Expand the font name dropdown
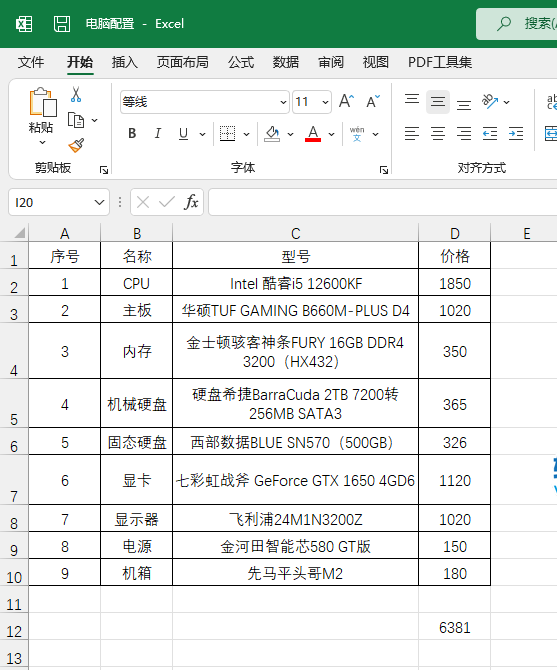This screenshot has height=670, width=557. (283, 102)
